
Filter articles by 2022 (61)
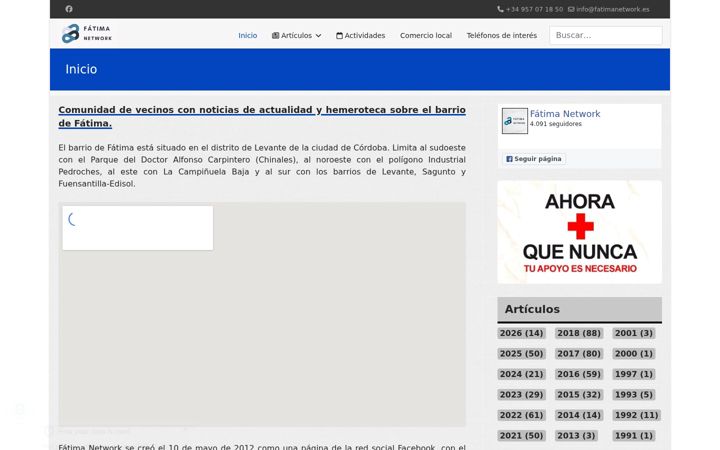pyautogui.click(x=521, y=415)
